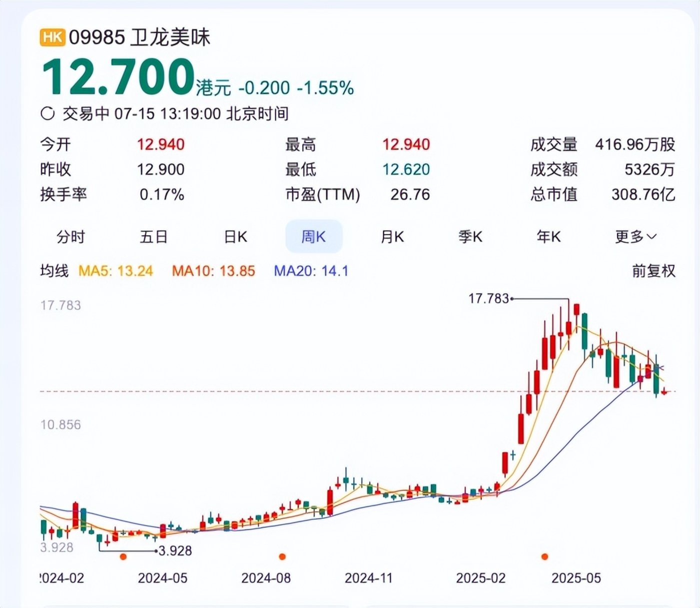
Task: Open the 前复权 adjustment selector
Action: [x=653, y=271]
